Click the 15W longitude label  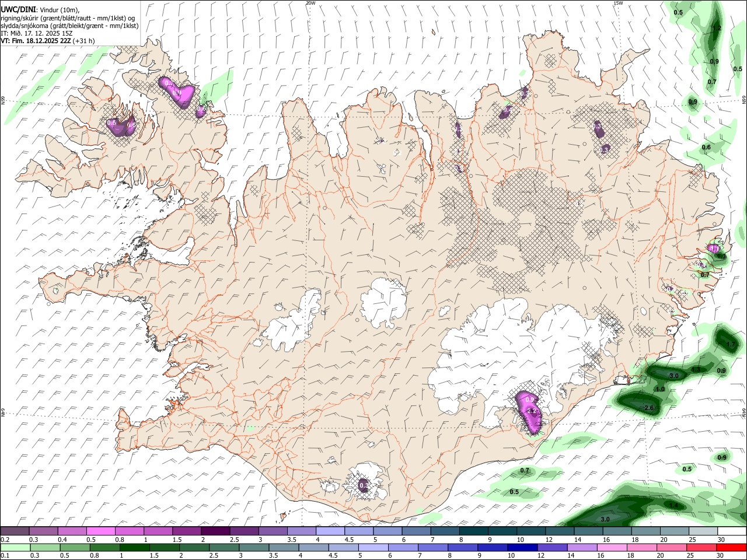point(618,3)
